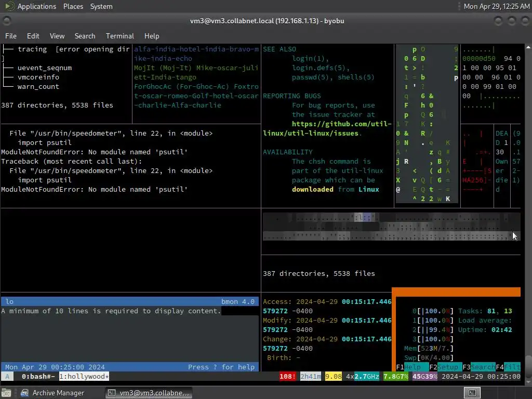
Task: Click the Archive Manager taskbar icon
Action: click(24, 393)
